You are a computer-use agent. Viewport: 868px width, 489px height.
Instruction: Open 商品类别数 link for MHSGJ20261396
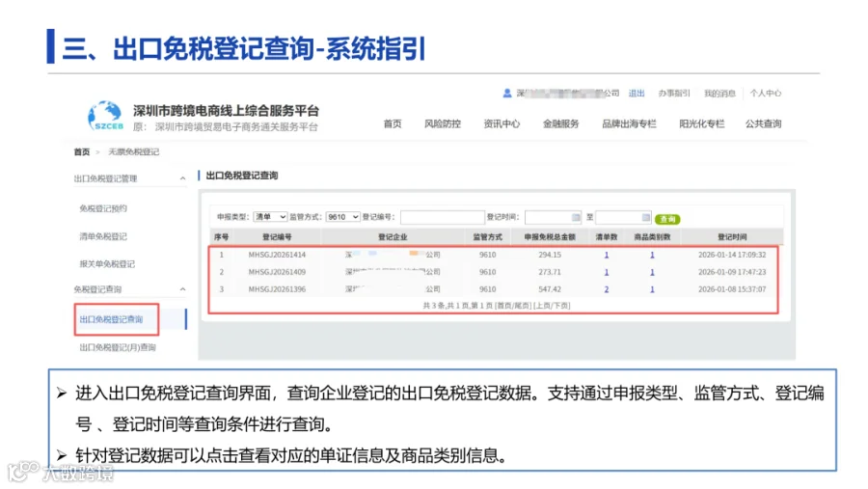(x=652, y=289)
